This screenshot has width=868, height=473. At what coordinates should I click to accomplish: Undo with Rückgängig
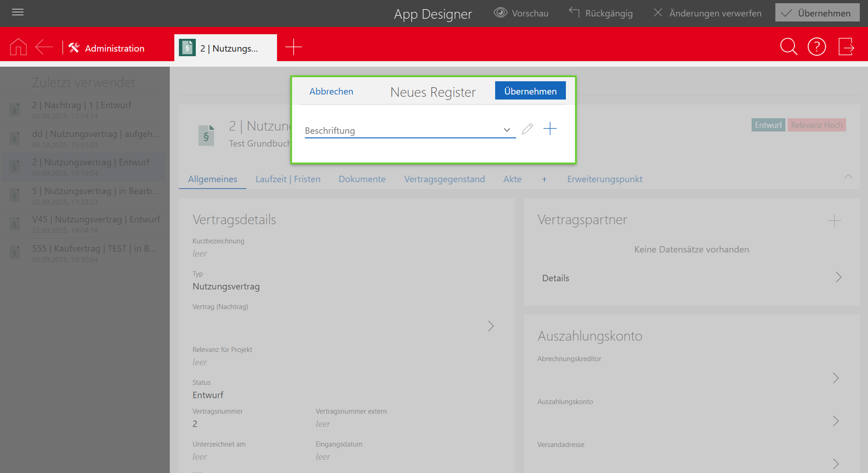[601, 13]
